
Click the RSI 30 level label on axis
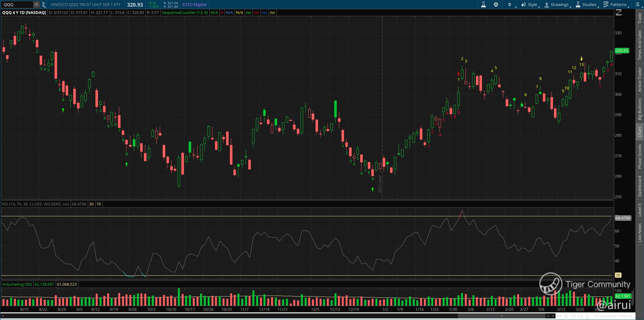(x=618, y=275)
